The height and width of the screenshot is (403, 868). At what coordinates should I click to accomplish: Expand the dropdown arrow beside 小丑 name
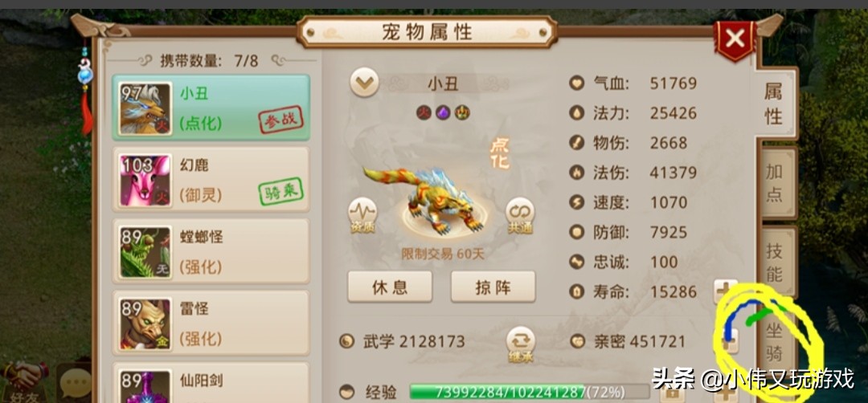364,84
